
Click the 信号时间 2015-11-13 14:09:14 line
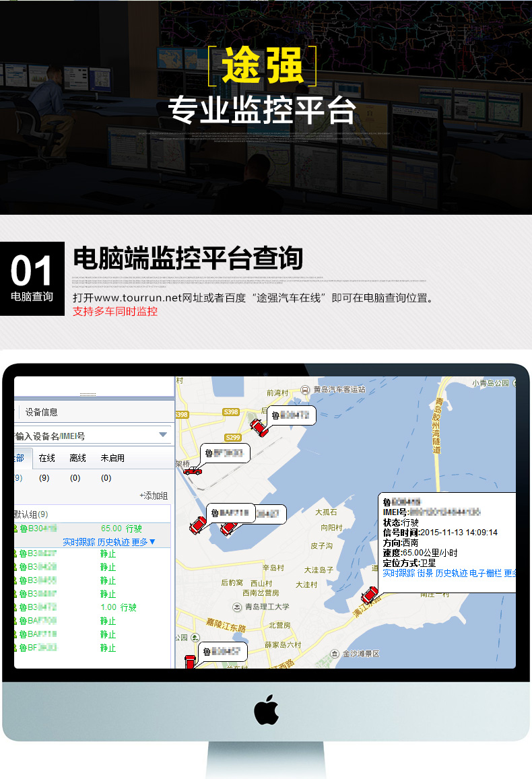(x=440, y=533)
